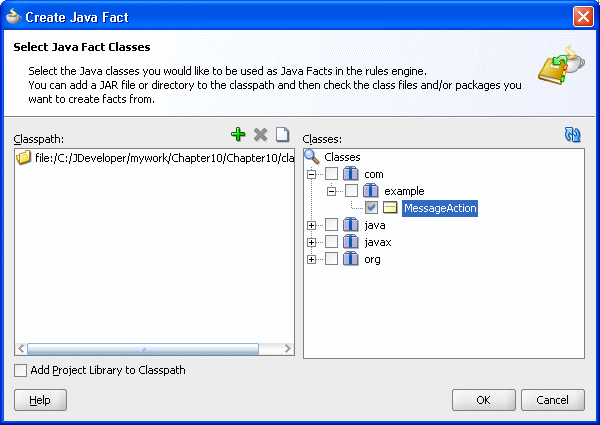This screenshot has width=600, height=425.
Task: Check the example package checkbox
Action: pos(351,191)
